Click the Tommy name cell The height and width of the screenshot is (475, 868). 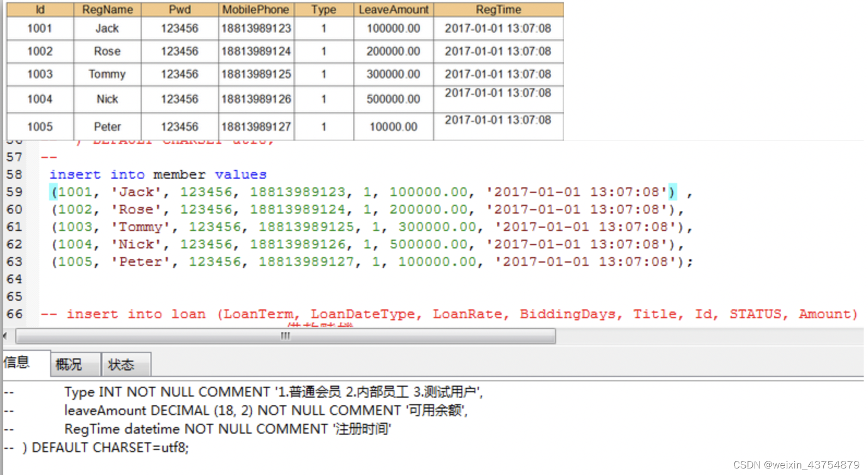click(107, 74)
